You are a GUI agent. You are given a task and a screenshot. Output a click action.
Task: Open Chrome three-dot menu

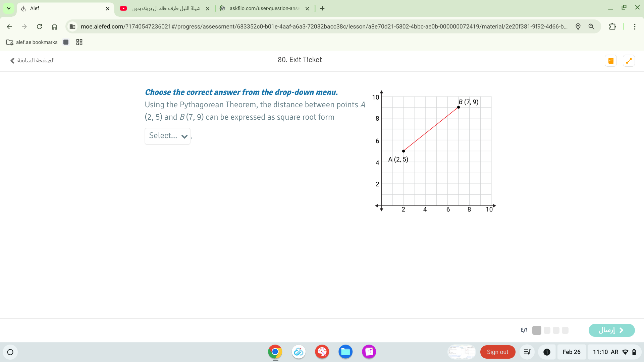(635, 26)
